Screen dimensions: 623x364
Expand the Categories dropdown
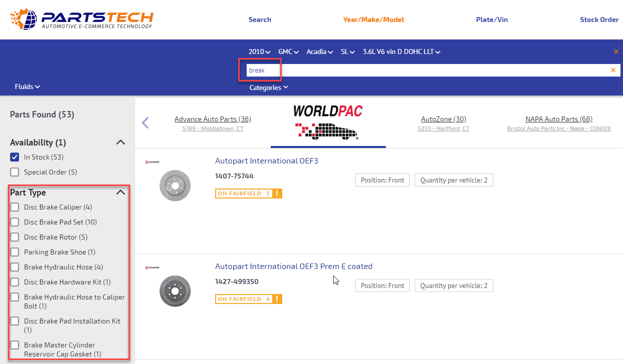click(x=269, y=87)
